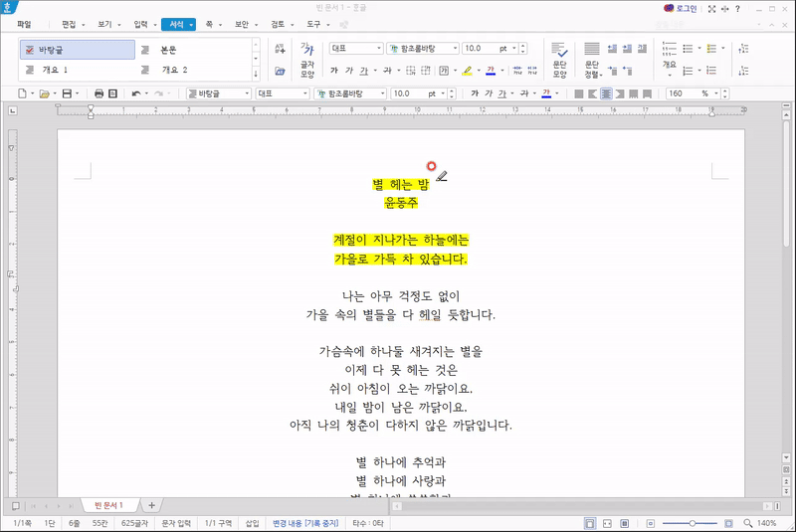Expand the highlighter color dropdown arrow

coord(479,71)
